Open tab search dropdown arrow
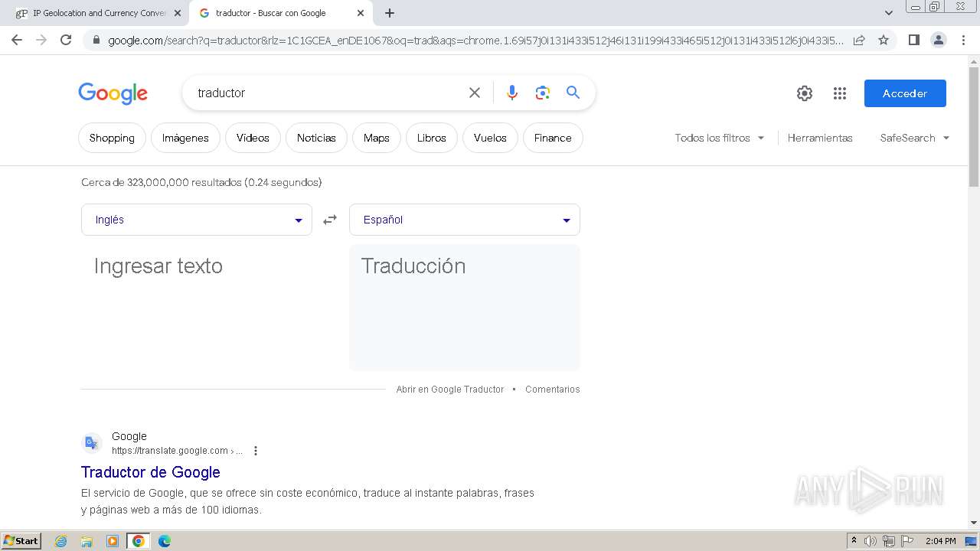Screen dimensions: 980x551 [x=888, y=13]
